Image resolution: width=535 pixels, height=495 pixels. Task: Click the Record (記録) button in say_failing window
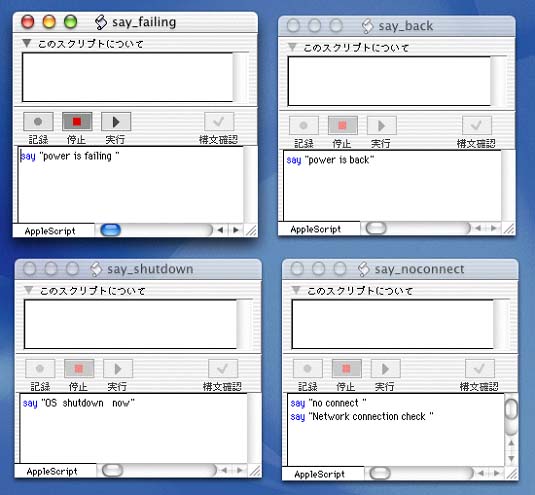coord(38,121)
